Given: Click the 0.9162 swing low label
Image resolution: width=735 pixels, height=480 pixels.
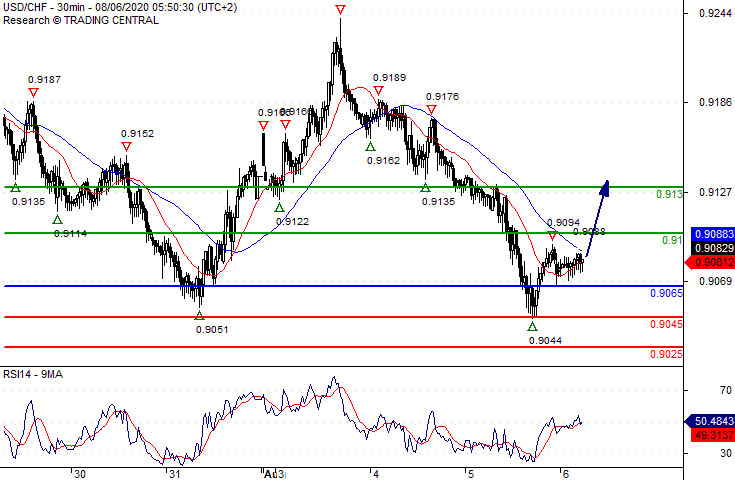Looking at the screenshot, I should (x=383, y=161).
